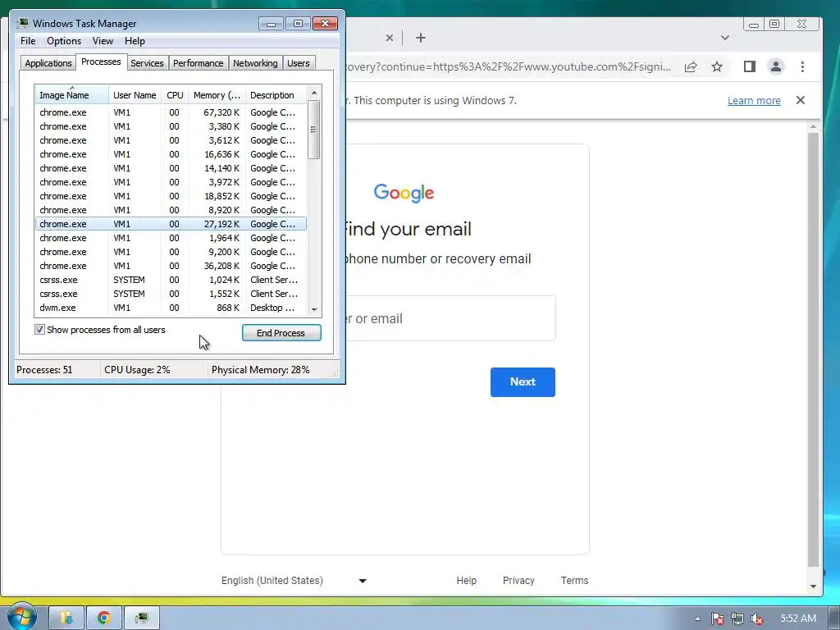
Task: Open Chrome side panel icon
Action: 750,66
